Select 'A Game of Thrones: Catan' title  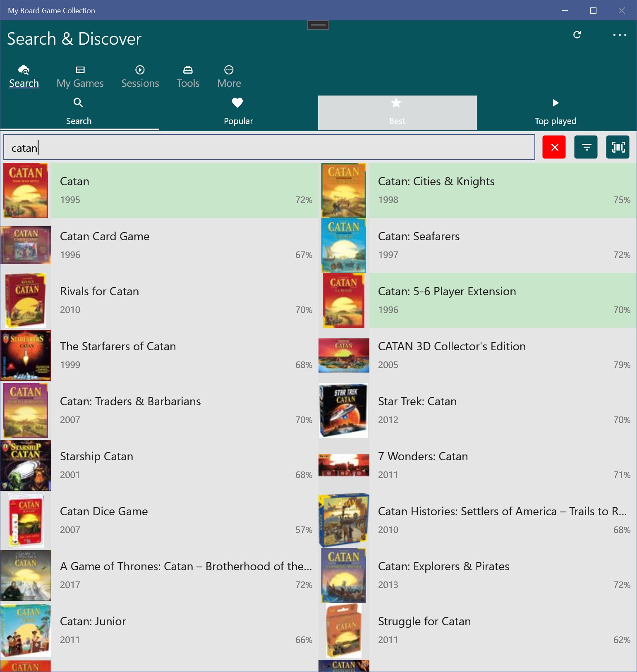[x=186, y=567]
